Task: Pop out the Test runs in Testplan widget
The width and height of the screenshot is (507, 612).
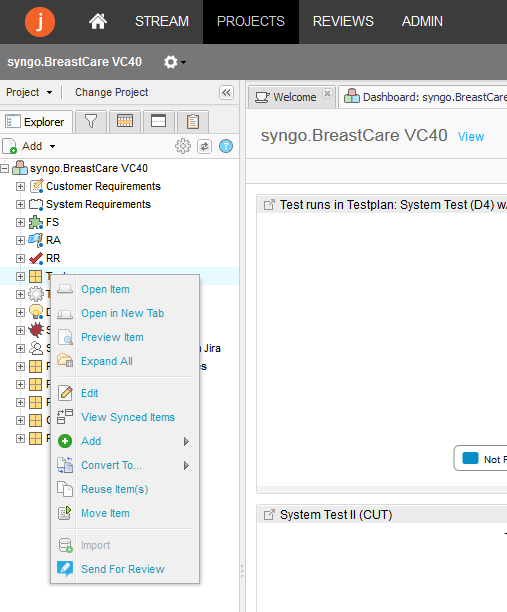Action: (x=269, y=205)
